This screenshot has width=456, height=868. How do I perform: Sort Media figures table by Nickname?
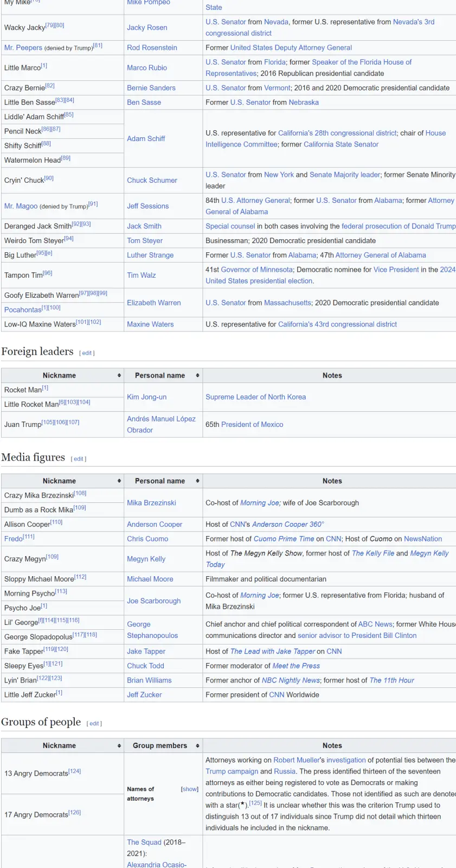click(x=119, y=481)
